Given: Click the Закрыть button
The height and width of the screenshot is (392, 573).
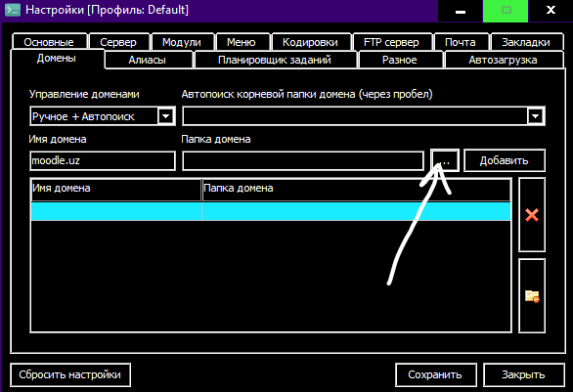Looking at the screenshot, I should 524,374.
